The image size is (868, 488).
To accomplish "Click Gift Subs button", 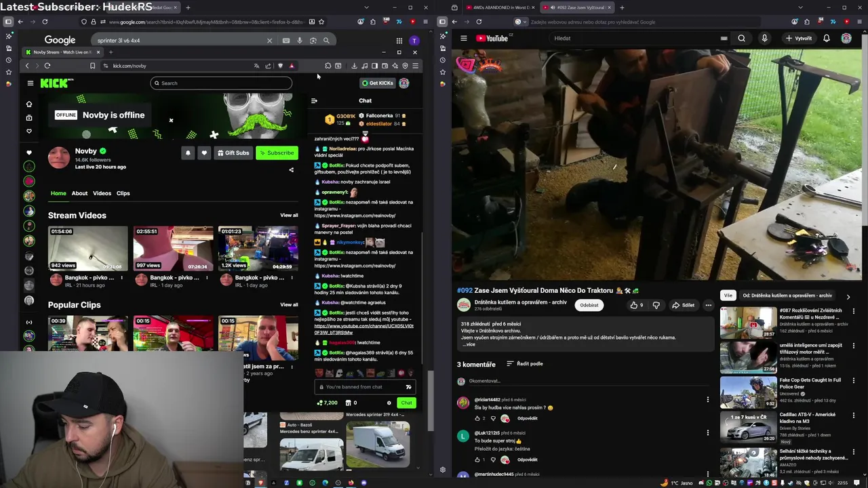I will [233, 153].
